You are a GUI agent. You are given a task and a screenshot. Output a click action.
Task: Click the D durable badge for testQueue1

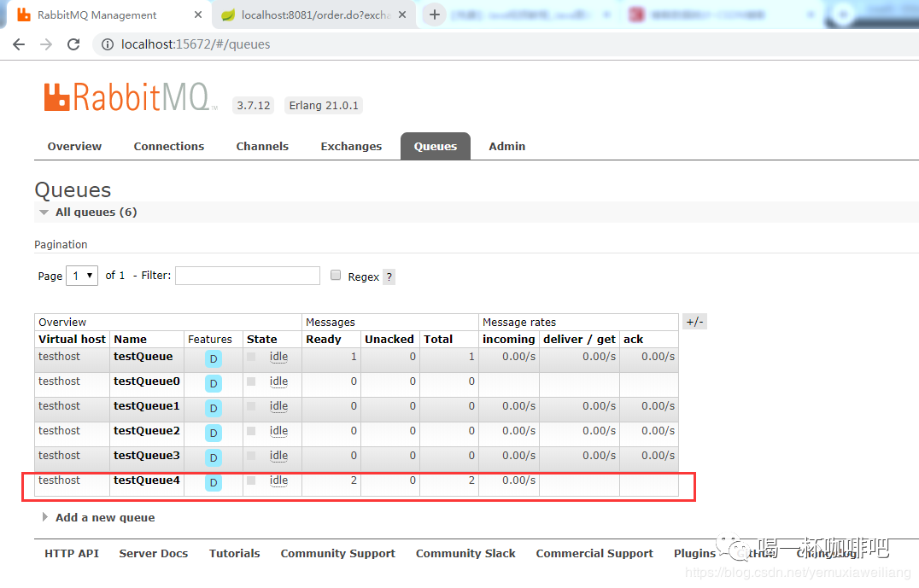pos(214,408)
